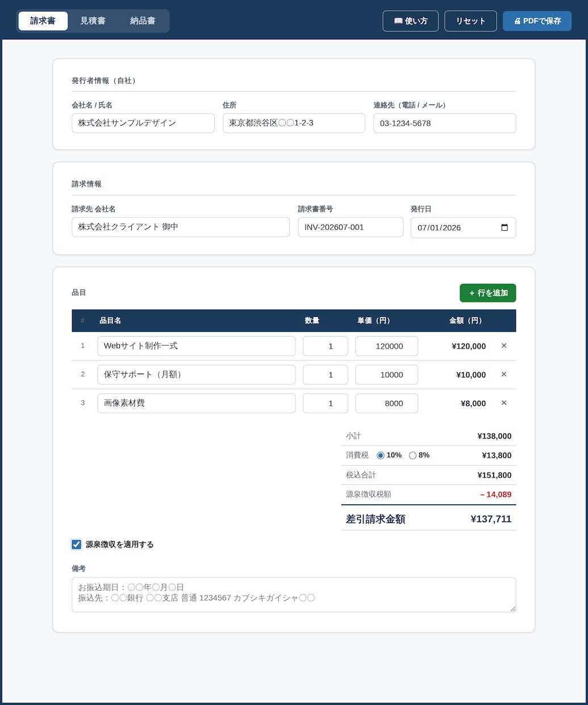The image size is (588, 705).
Task: Click the 発行日 date field
Action: pos(463,227)
